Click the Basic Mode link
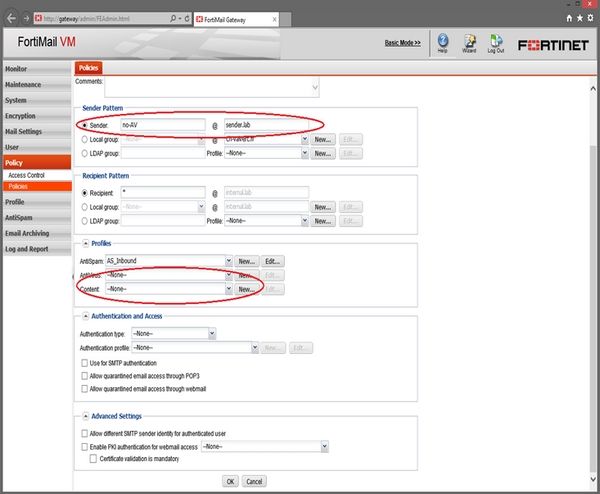The height and width of the screenshot is (494, 600). [x=403, y=43]
